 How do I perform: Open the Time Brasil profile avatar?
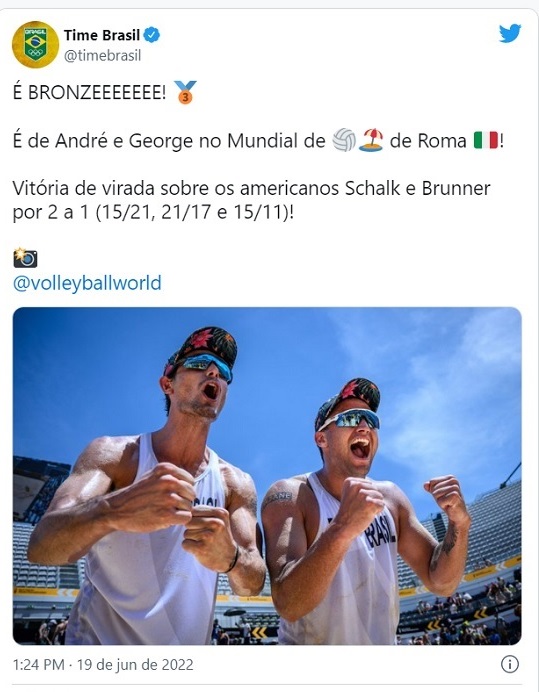pyautogui.click(x=35, y=45)
